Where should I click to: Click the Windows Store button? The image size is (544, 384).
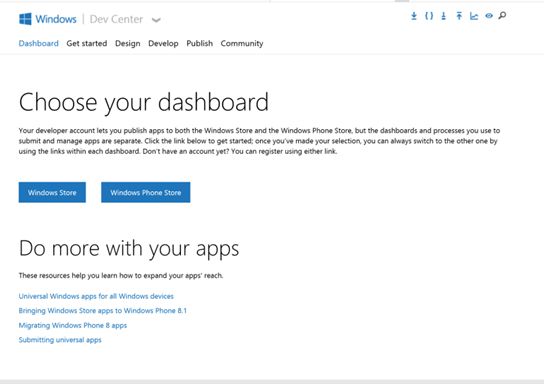pos(52,192)
